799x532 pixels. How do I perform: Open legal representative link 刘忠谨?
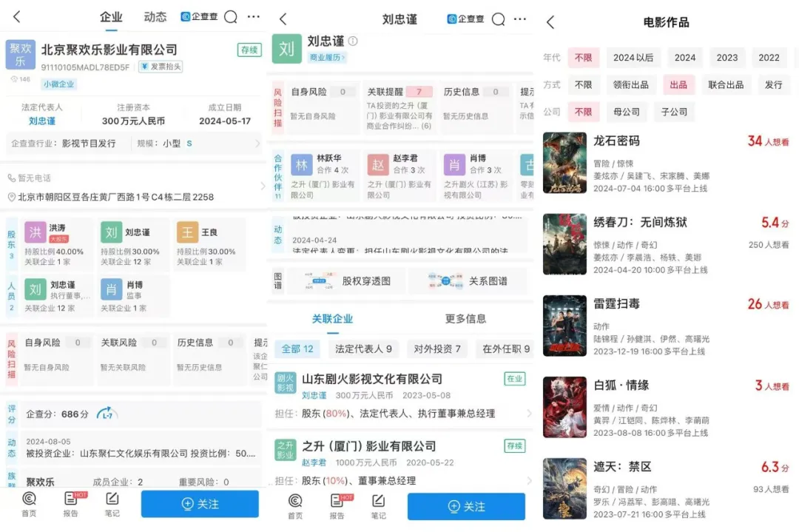41,121
